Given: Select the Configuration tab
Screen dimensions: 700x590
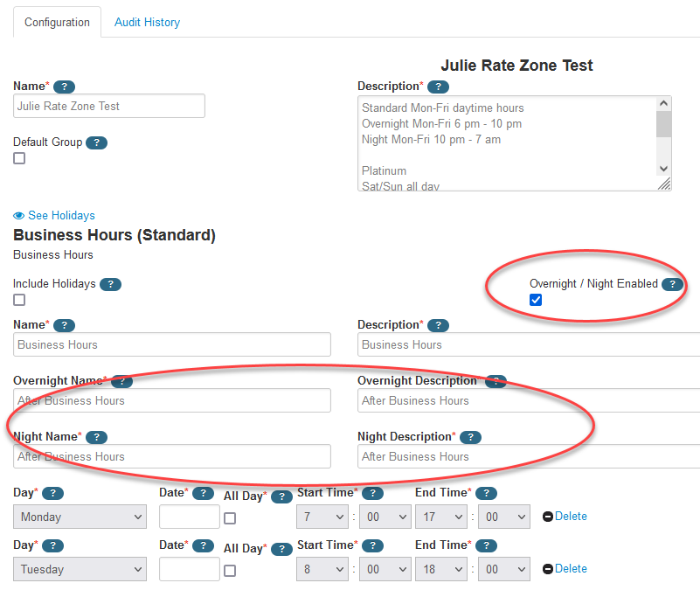Looking at the screenshot, I should [x=57, y=22].
